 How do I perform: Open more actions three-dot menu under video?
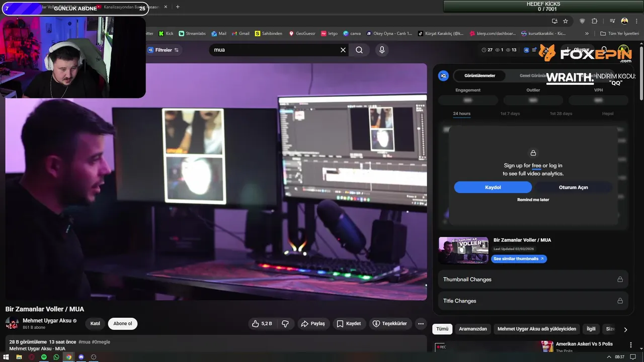pos(421,323)
